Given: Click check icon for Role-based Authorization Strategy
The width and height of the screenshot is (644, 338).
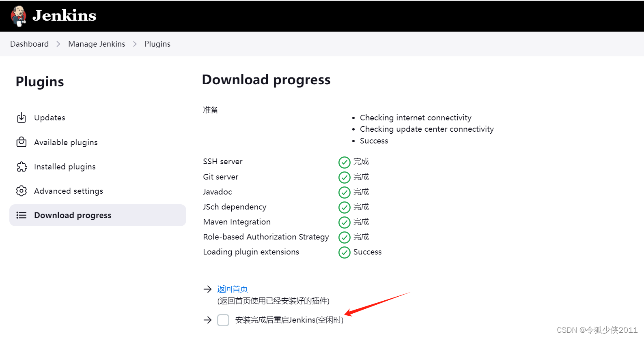Looking at the screenshot, I should coord(345,237).
